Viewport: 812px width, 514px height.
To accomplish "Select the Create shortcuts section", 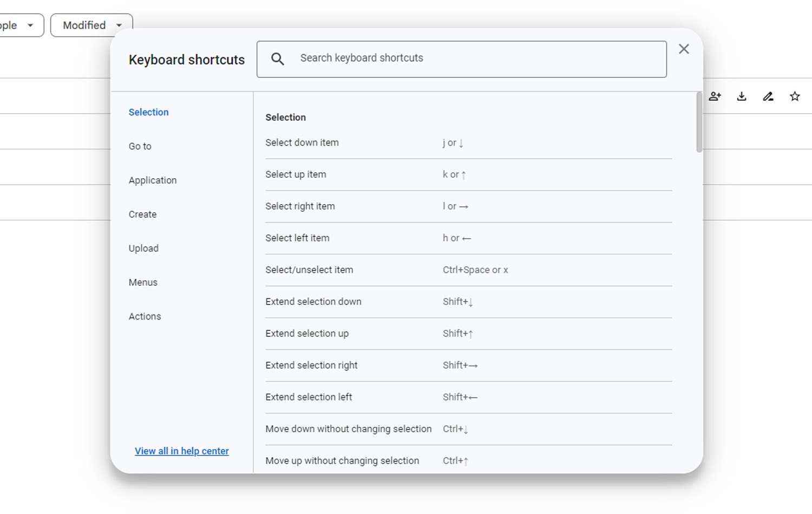I will coord(142,214).
